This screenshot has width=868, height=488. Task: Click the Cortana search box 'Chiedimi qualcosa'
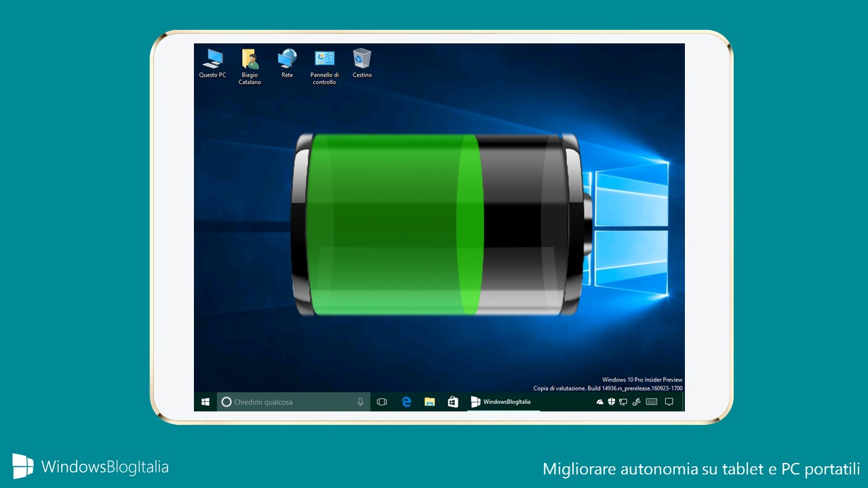(x=294, y=402)
